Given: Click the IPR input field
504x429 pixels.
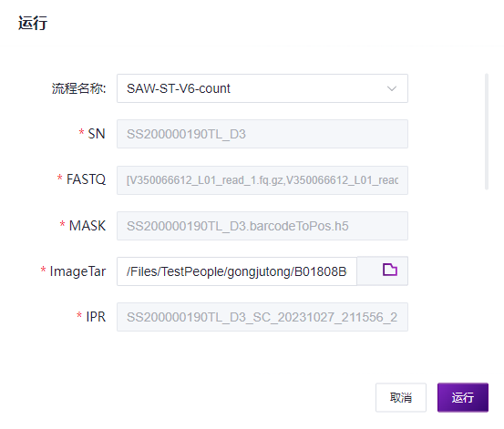Looking at the screenshot, I should click(262, 317).
